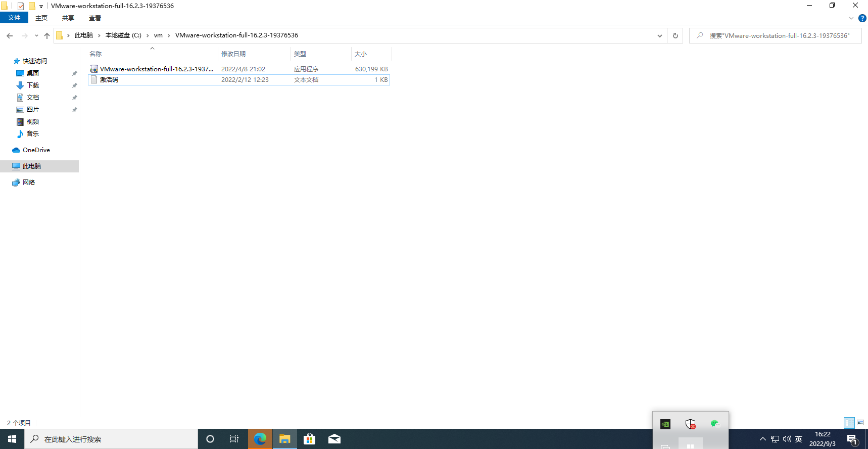Open 桌面 in quick access
The width and height of the screenshot is (868, 449).
[x=33, y=73]
